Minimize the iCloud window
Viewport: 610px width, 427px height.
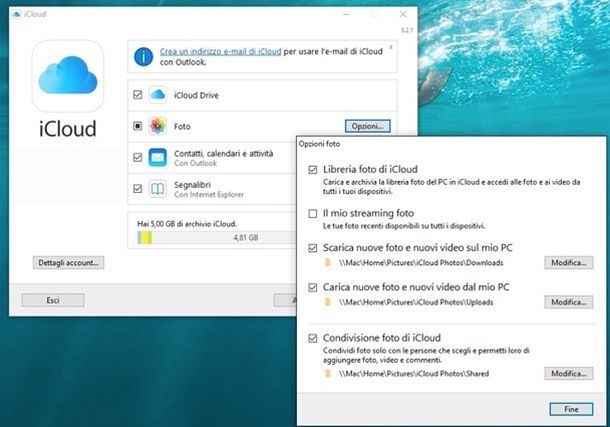[x=346, y=14]
